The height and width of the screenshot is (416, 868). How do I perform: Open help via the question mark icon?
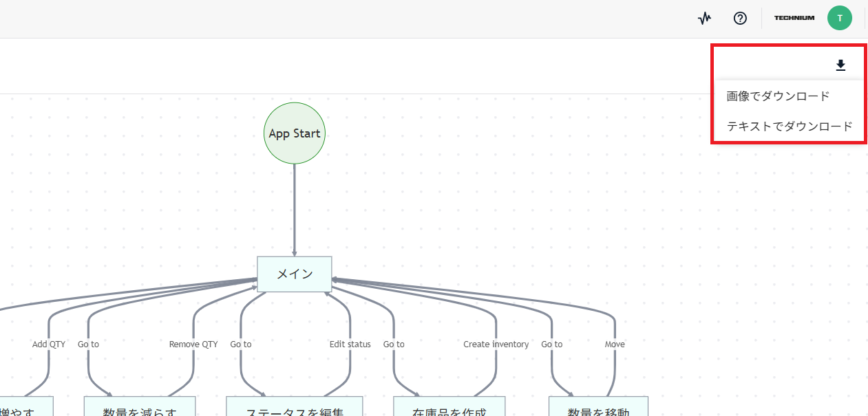[x=740, y=19]
